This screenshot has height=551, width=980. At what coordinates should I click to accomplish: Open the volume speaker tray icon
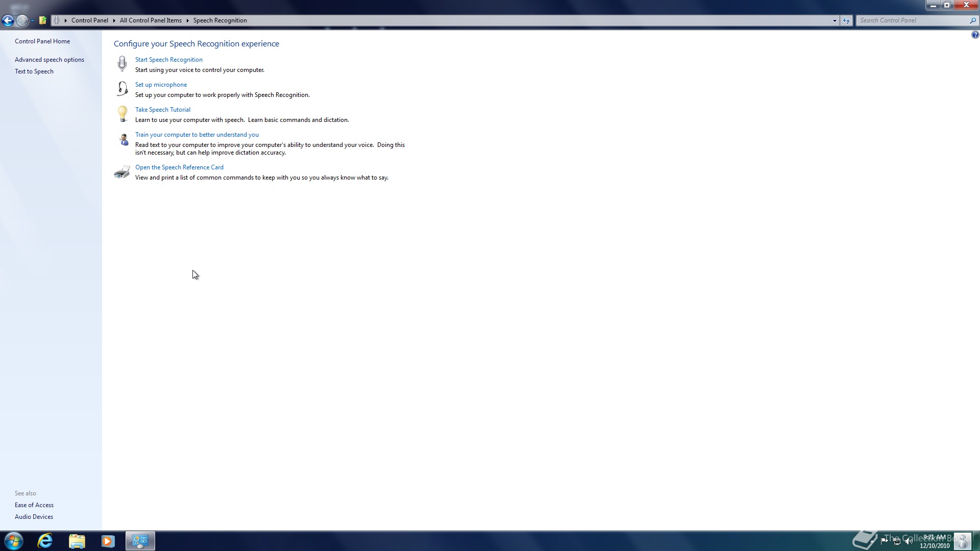pyautogui.click(x=909, y=541)
